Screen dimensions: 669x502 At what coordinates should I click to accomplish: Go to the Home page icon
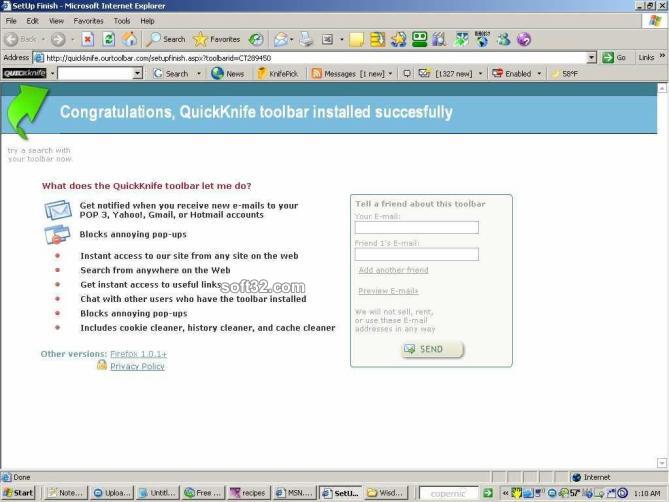[x=130, y=39]
